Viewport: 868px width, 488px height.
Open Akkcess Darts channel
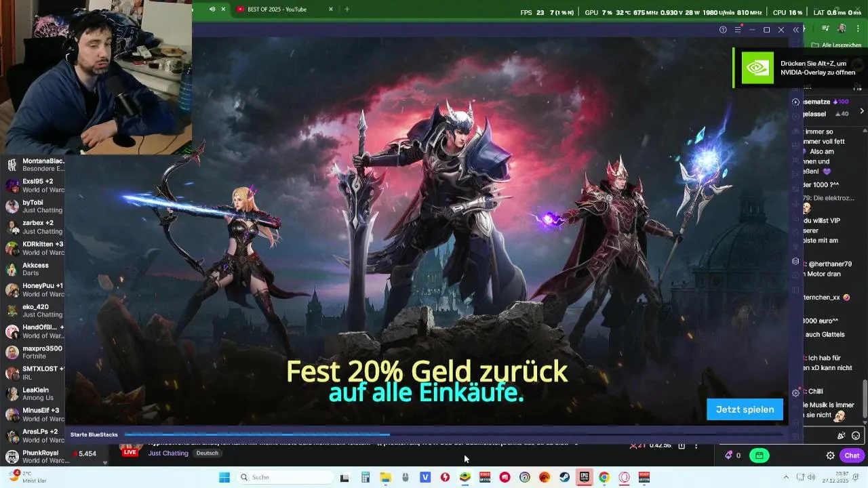pyautogui.click(x=34, y=269)
